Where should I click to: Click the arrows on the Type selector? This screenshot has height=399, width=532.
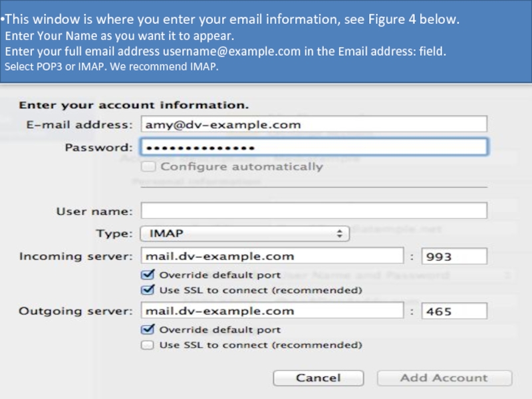(340, 233)
